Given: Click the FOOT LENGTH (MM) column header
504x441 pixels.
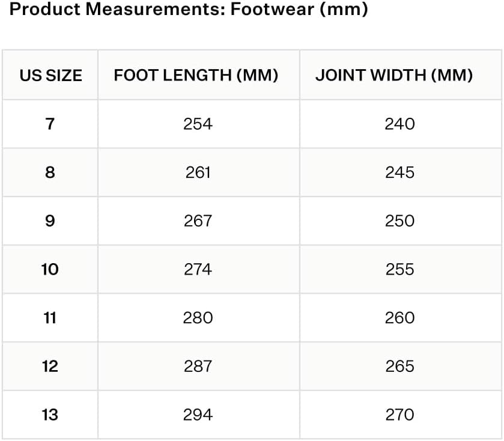Looking at the screenshot, I should click(196, 75).
